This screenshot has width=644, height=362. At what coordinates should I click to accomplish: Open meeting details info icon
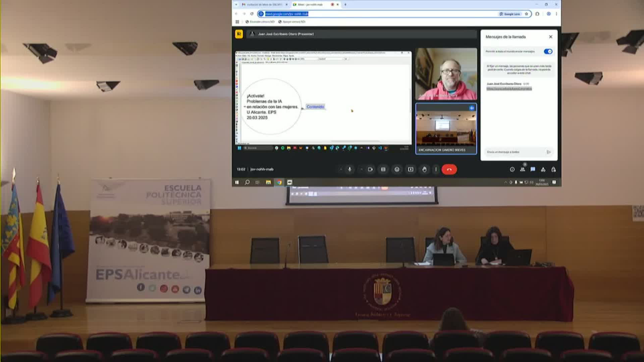pos(512,169)
